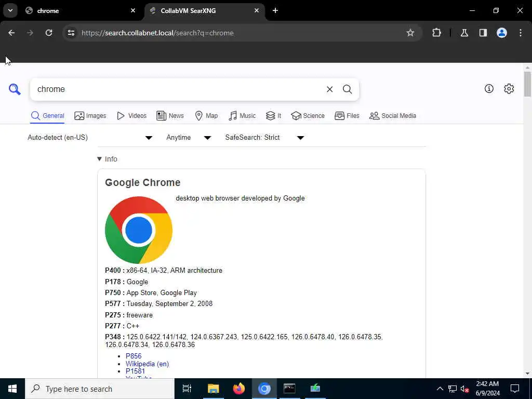
Task: Open a new browser tab
Action: (x=275, y=10)
